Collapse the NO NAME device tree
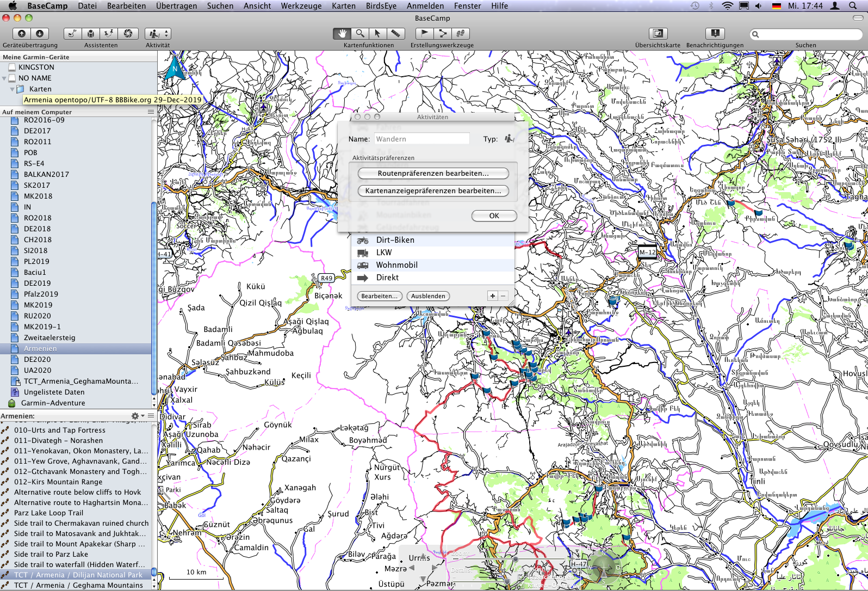 click(x=4, y=78)
